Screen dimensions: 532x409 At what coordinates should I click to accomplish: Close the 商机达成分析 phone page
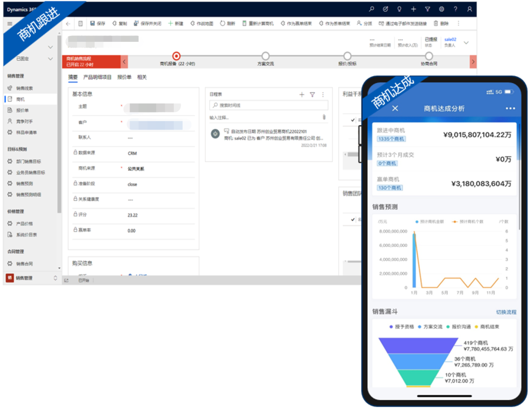(395, 108)
